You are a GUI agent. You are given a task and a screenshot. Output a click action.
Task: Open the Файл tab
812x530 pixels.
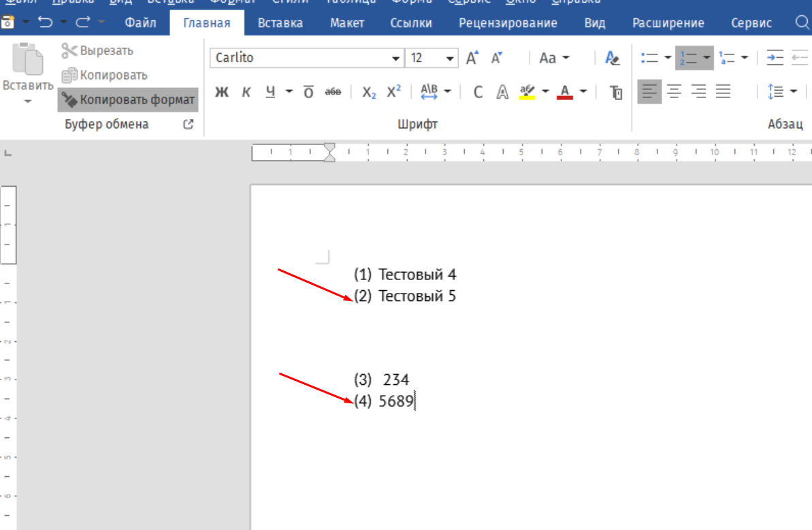(x=141, y=23)
